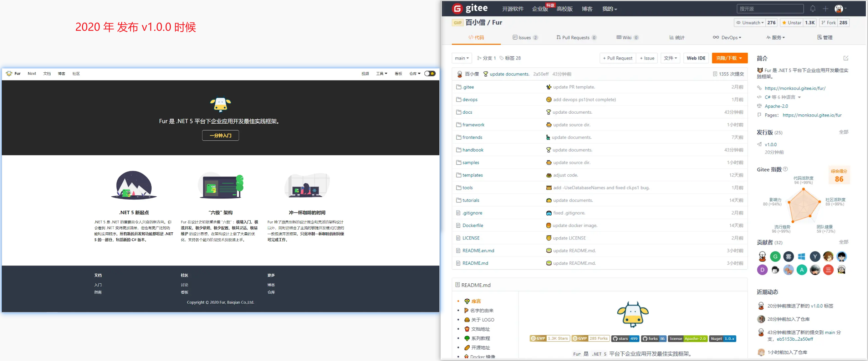Expand the 文件 dropdown
868x361 pixels.
670,58
